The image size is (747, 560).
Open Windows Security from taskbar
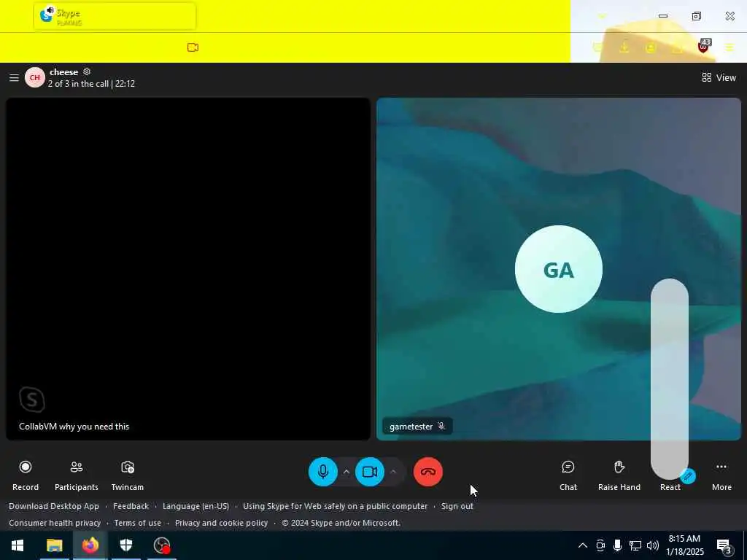pyautogui.click(x=125, y=545)
